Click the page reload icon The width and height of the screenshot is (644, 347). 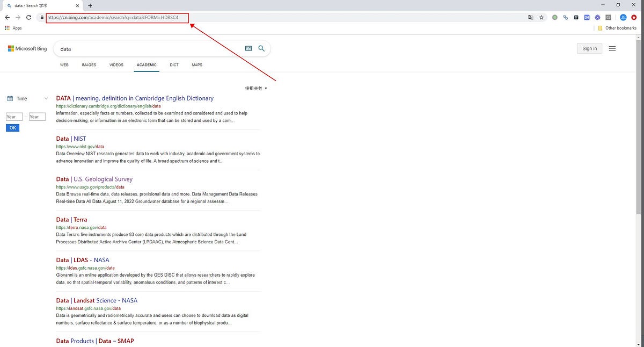28,17
